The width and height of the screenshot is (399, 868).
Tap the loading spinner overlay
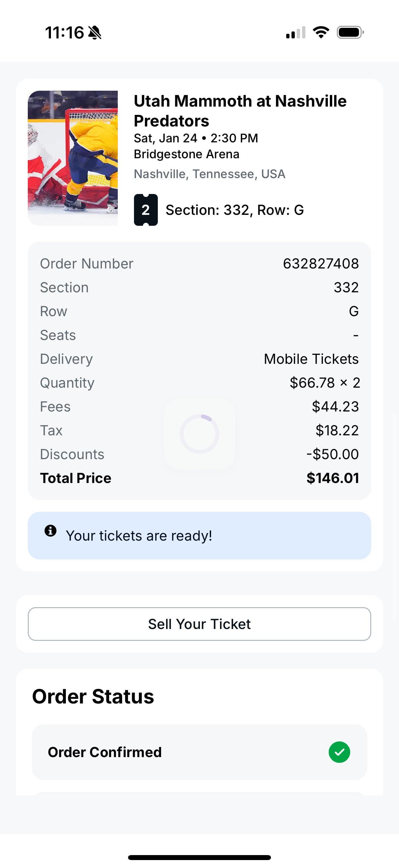199,434
